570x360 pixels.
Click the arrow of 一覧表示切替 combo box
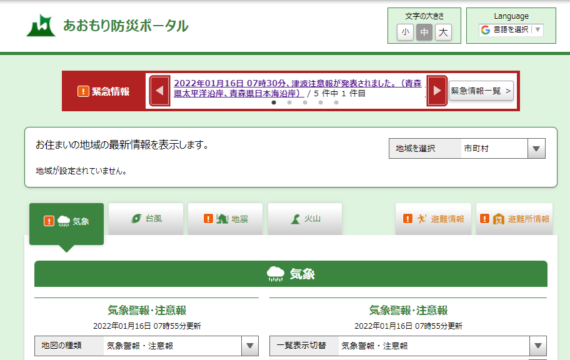point(538,346)
